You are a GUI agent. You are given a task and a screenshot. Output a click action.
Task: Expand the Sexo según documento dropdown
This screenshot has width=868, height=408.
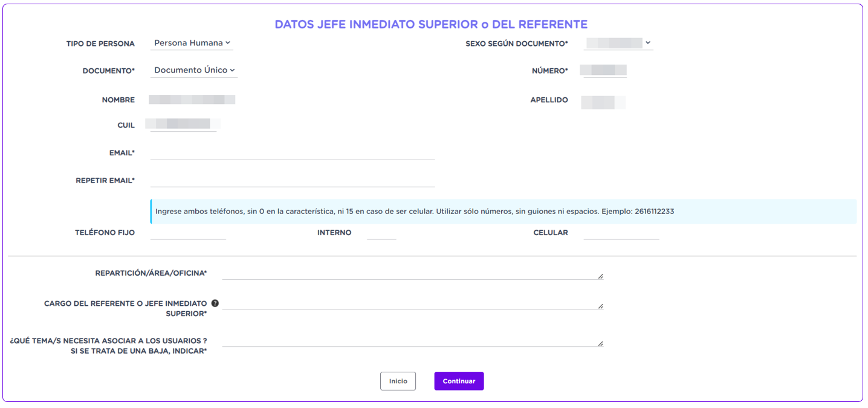(618, 43)
